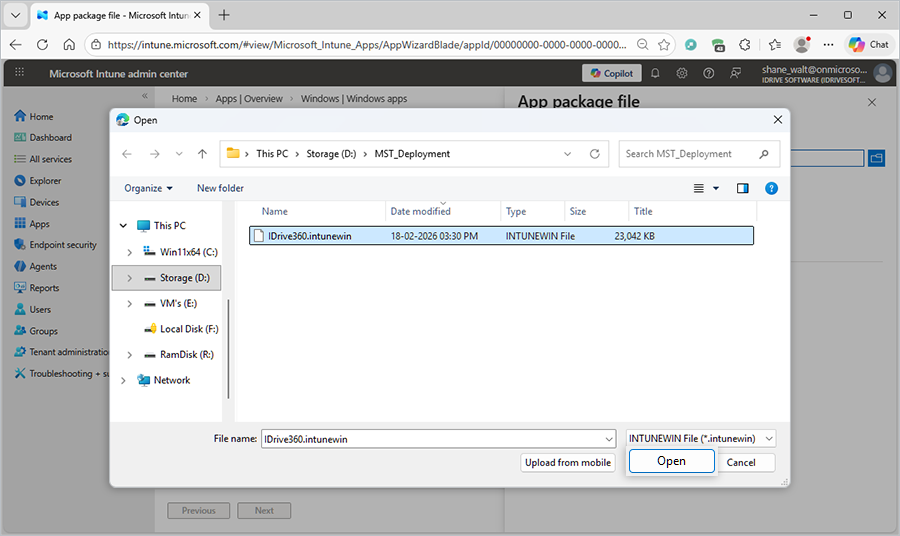The image size is (900, 536).
Task: Click the notifications bell in Intune header
Action: click(655, 73)
